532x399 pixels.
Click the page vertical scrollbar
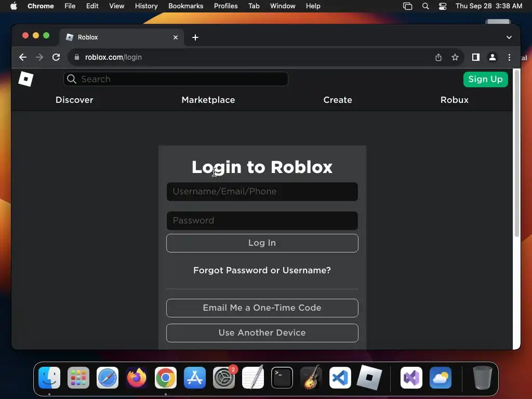click(x=517, y=153)
